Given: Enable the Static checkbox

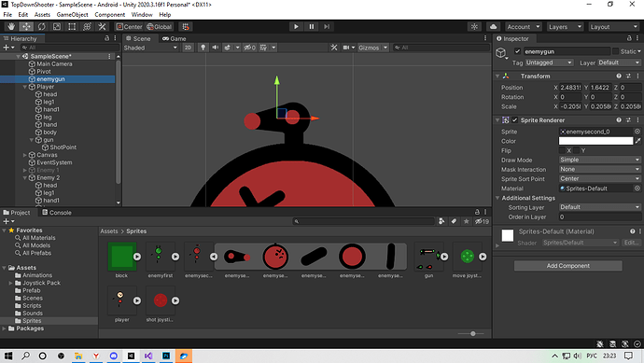Looking at the screenshot, I should click(615, 51).
